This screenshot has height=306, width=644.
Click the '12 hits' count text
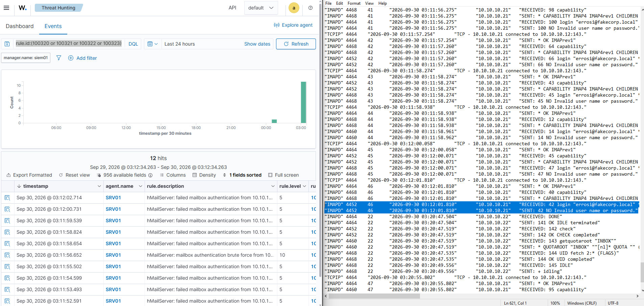[x=158, y=158]
